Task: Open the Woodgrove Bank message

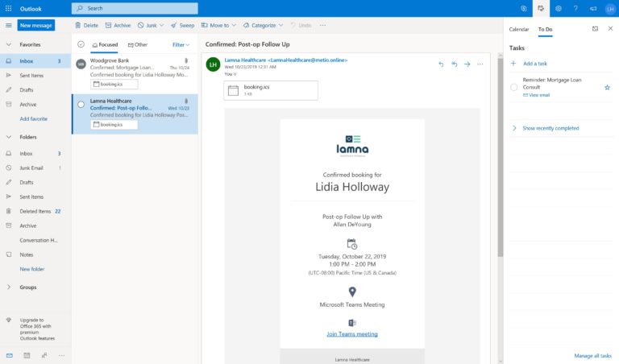Action: click(x=135, y=74)
